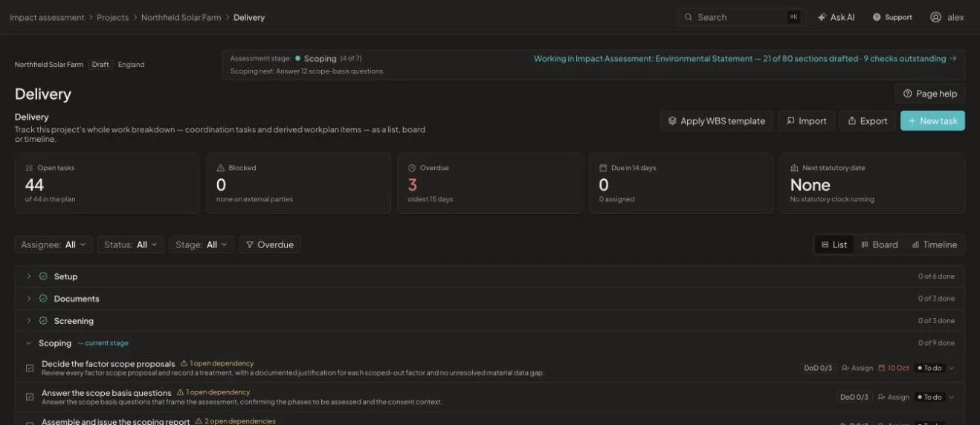Click the Open tasks list icon
Screen dimensions: 980x425
29,168
